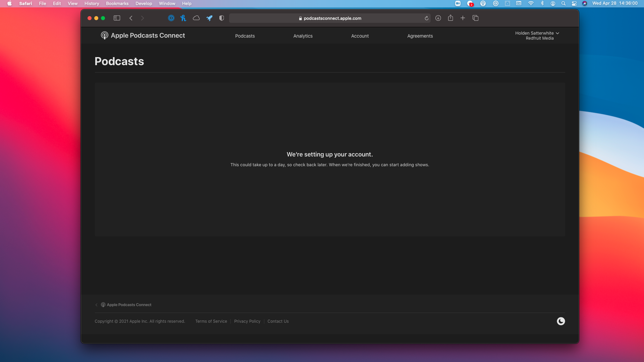644x362 pixels.
Task: Open the Bookmarks menu
Action: point(117,3)
